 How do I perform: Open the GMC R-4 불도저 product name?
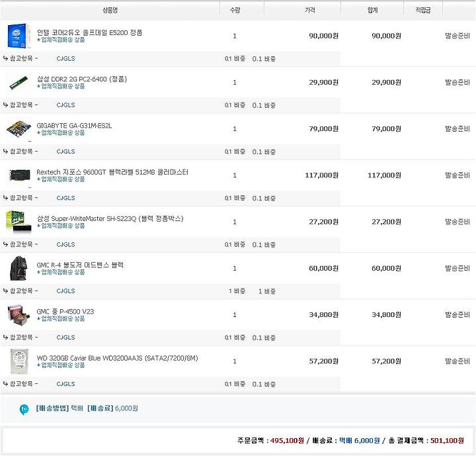(80, 265)
